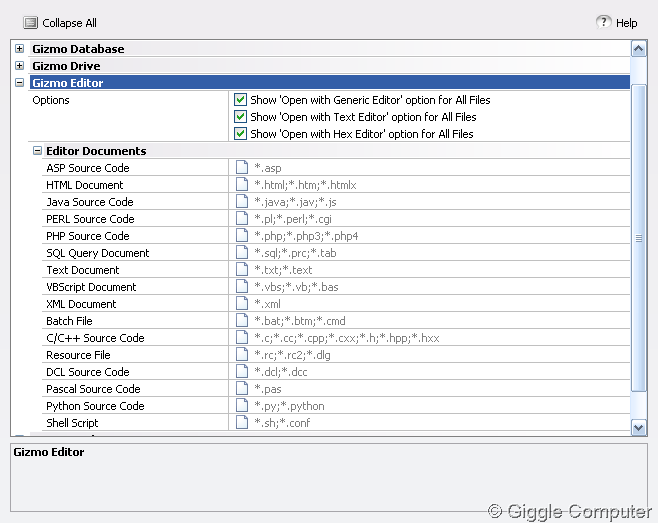Click the *.py;*.python extension value
Viewport: 658px width, 523px height.
pos(290,406)
